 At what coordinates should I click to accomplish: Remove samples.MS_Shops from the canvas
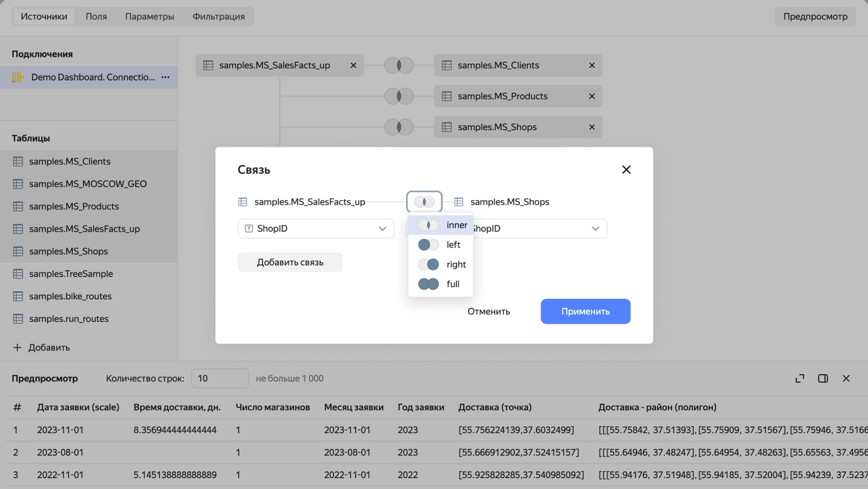tap(591, 127)
